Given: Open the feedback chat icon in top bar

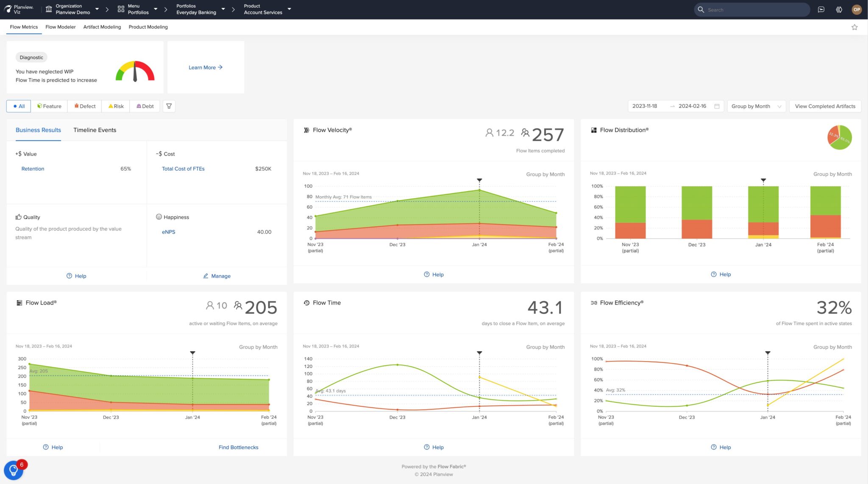Looking at the screenshot, I should (x=821, y=9).
